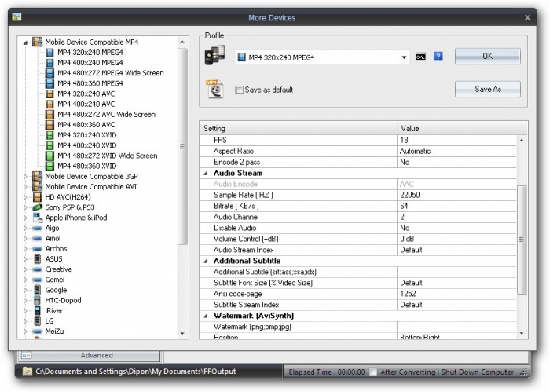Toggle After Converting Shut Down Computer checkbox
The height and width of the screenshot is (392, 550).
pyautogui.click(x=374, y=372)
